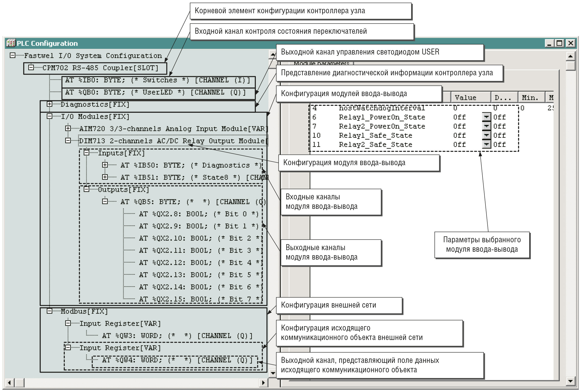Click tree panel scroll-up arrow

click(273, 55)
